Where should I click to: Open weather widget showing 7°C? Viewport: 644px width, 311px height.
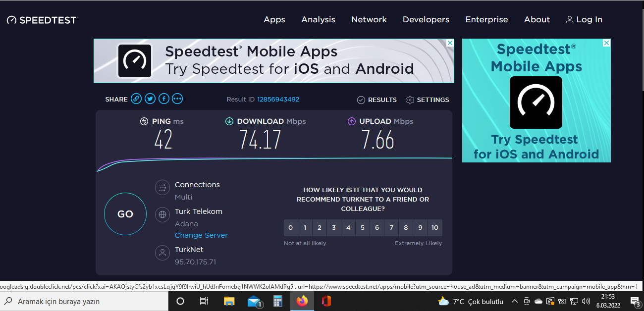471,301
